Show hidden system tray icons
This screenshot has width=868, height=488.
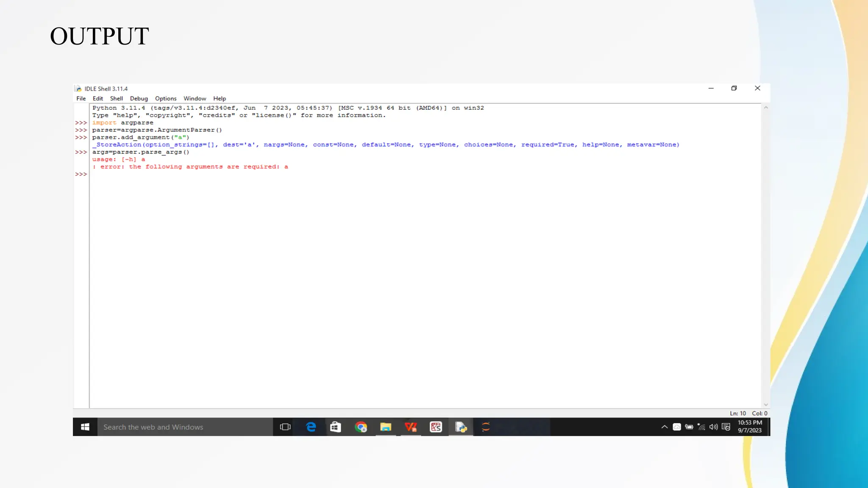click(664, 427)
